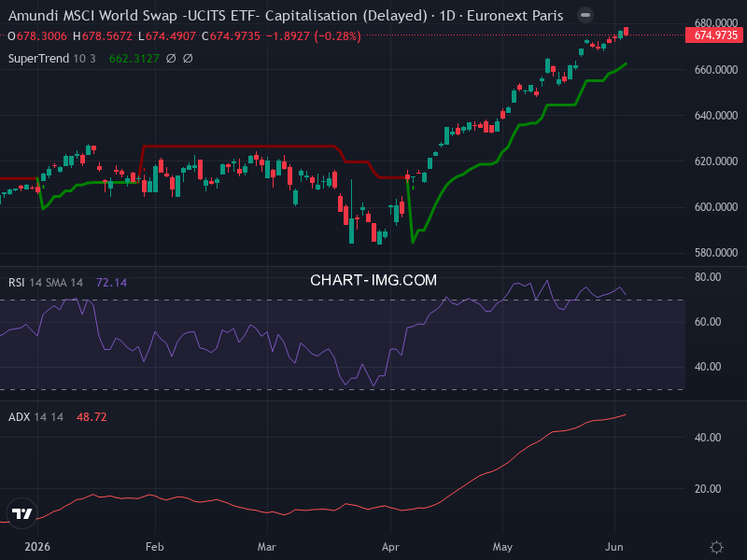Image resolution: width=747 pixels, height=560 pixels.
Task: Click the ADX 20.00 scale label
Action: point(708,489)
